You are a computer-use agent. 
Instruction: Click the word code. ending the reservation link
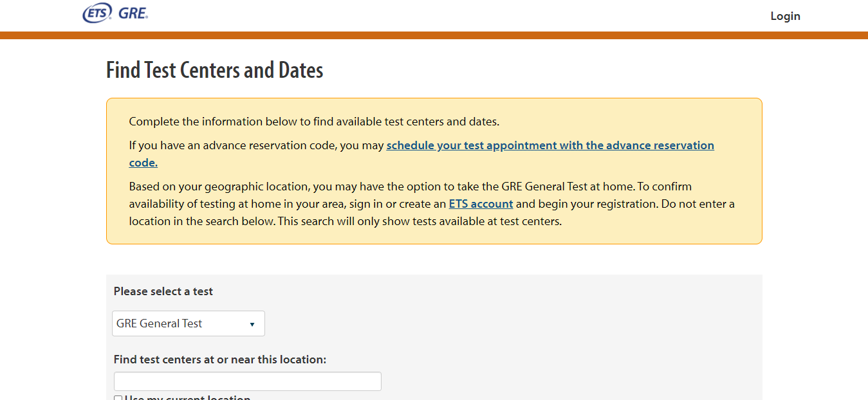[x=143, y=163]
